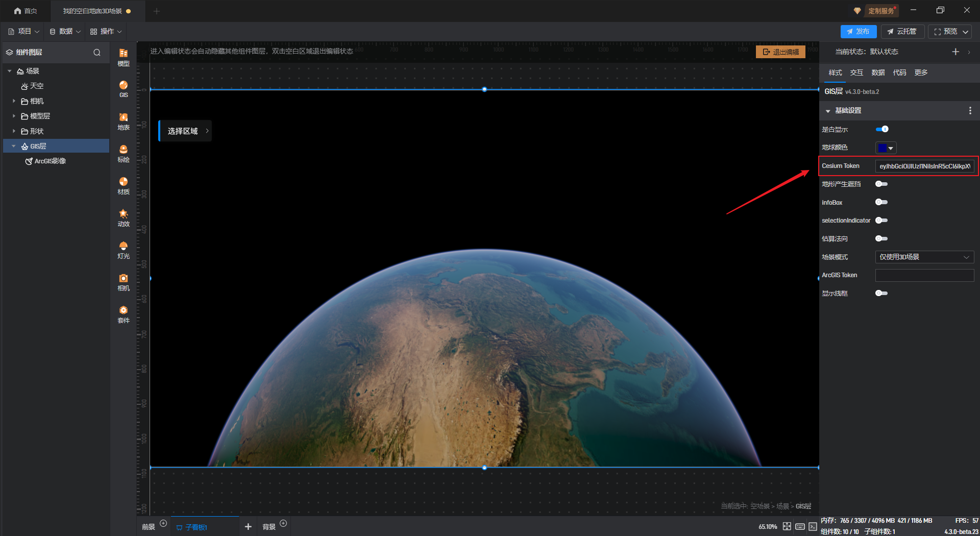Open the 场景模式 dropdown

coord(924,257)
